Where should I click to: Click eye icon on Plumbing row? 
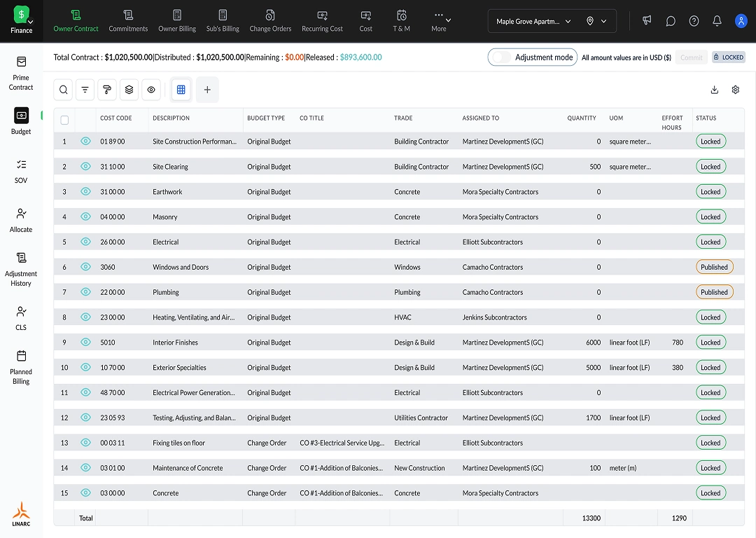click(x=86, y=292)
